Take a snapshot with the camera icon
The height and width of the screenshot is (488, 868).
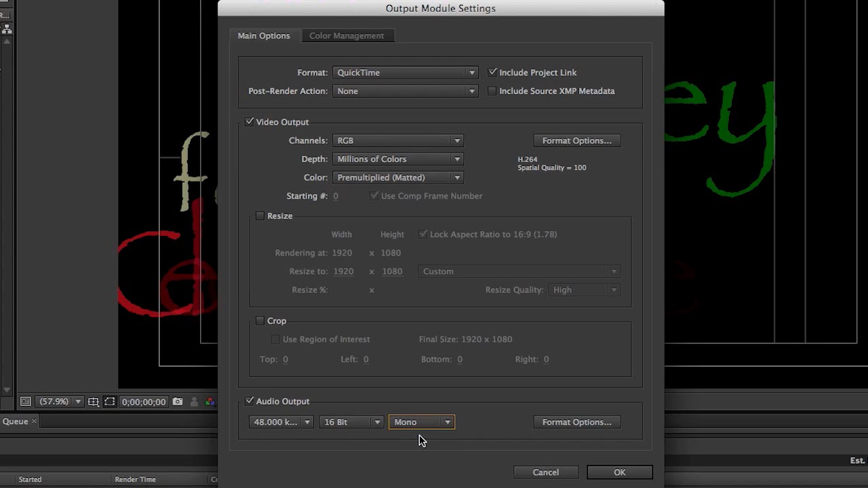178,402
